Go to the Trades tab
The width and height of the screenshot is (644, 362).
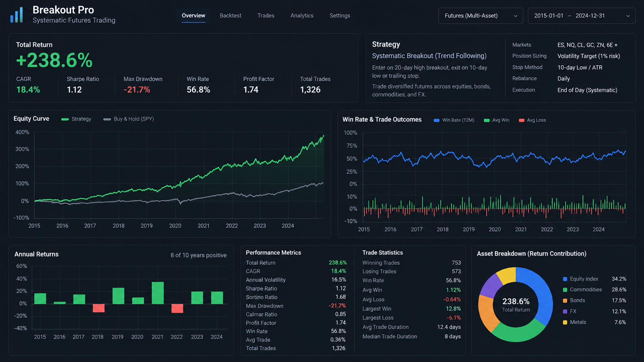click(x=266, y=16)
